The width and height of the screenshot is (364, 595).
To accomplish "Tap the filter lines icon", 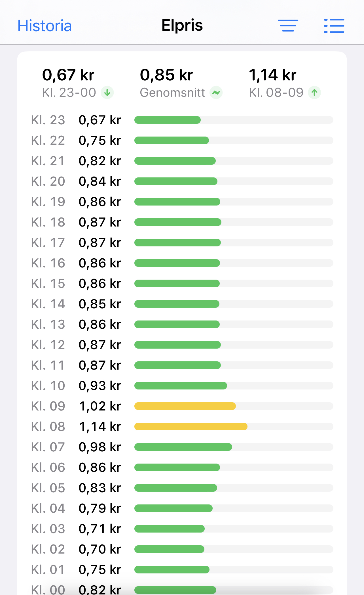I will coord(288,26).
